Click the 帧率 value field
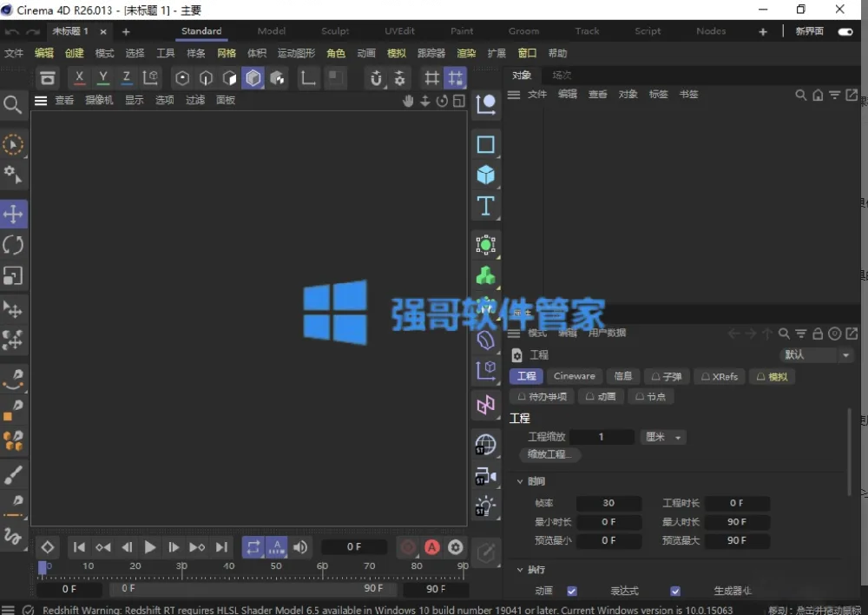Screen dimensions: 868x615 (608, 503)
